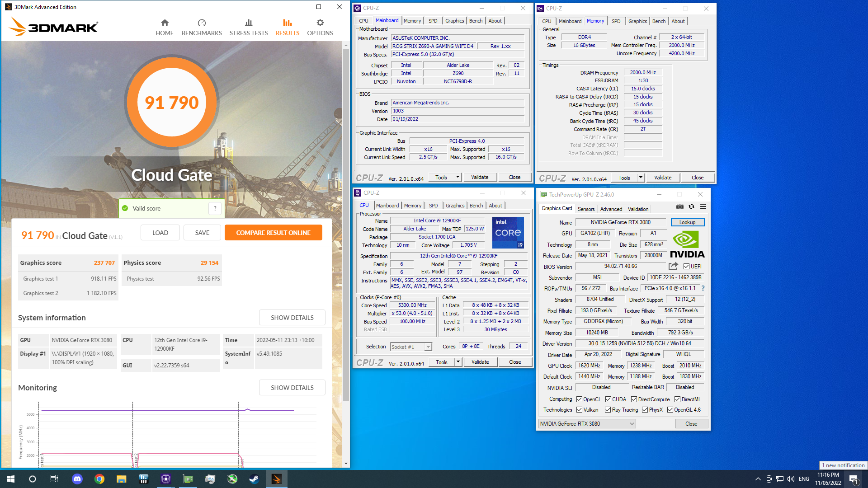The width and height of the screenshot is (868, 488).
Task: Open the HOME section in 3DMark
Action: pos(165,28)
